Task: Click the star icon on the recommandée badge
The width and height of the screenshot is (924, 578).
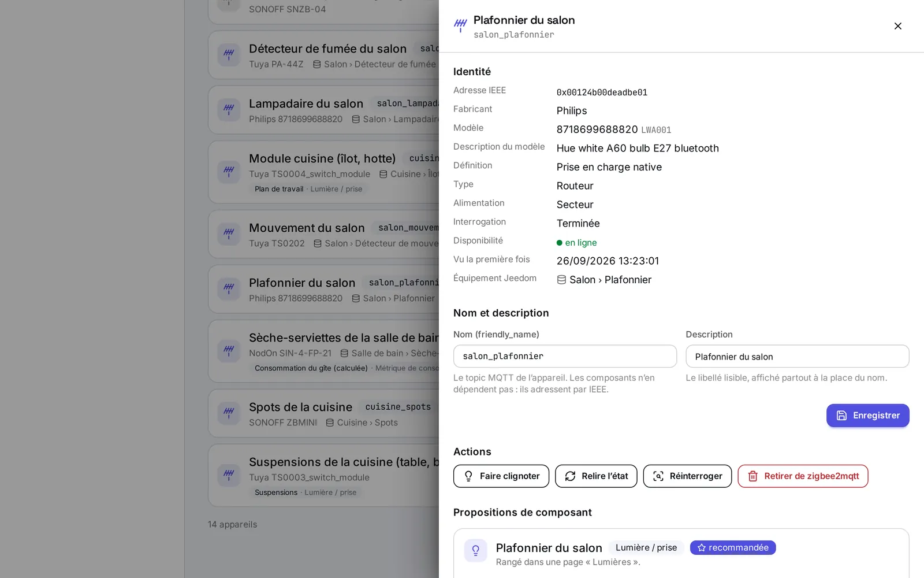Action: pos(702,548)
